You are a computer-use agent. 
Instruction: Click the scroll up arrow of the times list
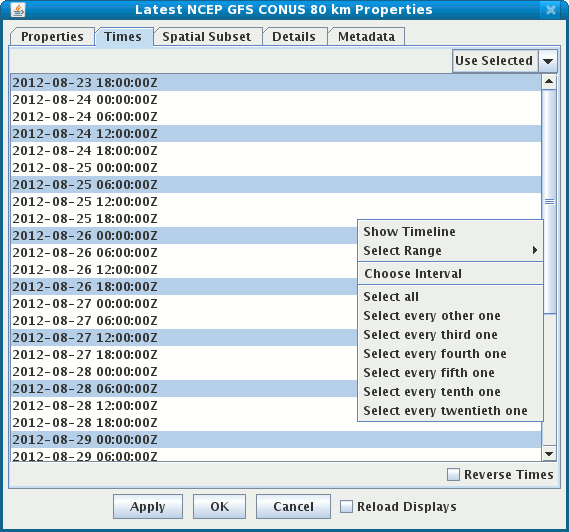(549, 82)
